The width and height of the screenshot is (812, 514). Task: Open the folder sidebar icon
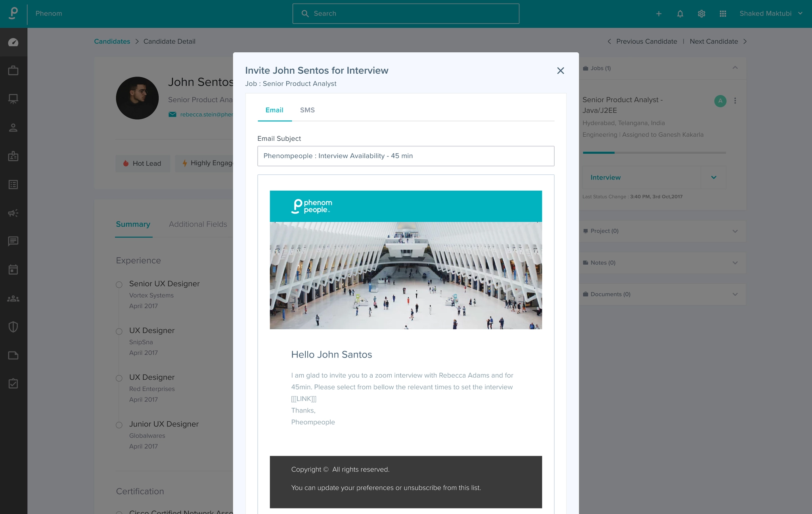[13, 355]
